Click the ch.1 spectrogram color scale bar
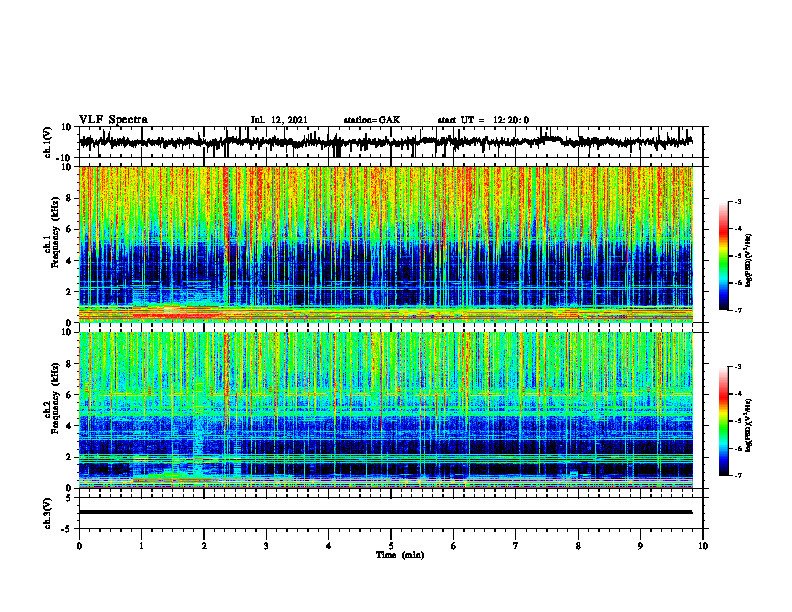This screenshot has width=792, height=612. (x=724, y=256)
